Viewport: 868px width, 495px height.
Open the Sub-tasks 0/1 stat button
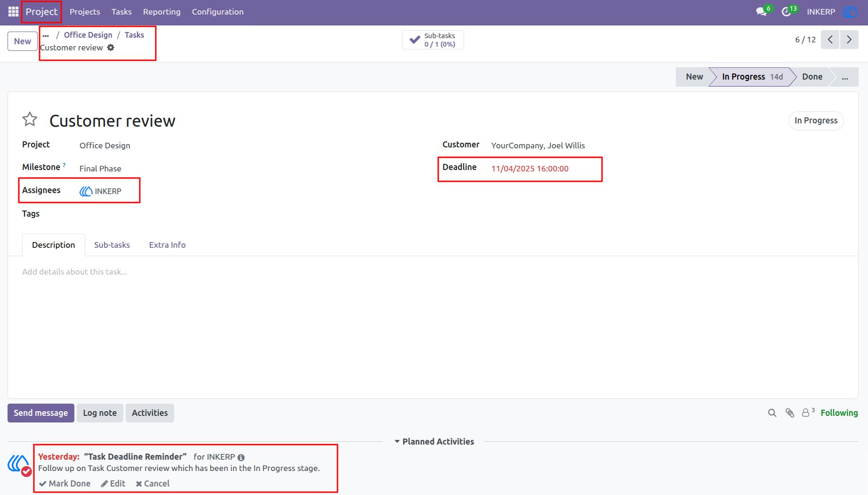pos(433,40)
